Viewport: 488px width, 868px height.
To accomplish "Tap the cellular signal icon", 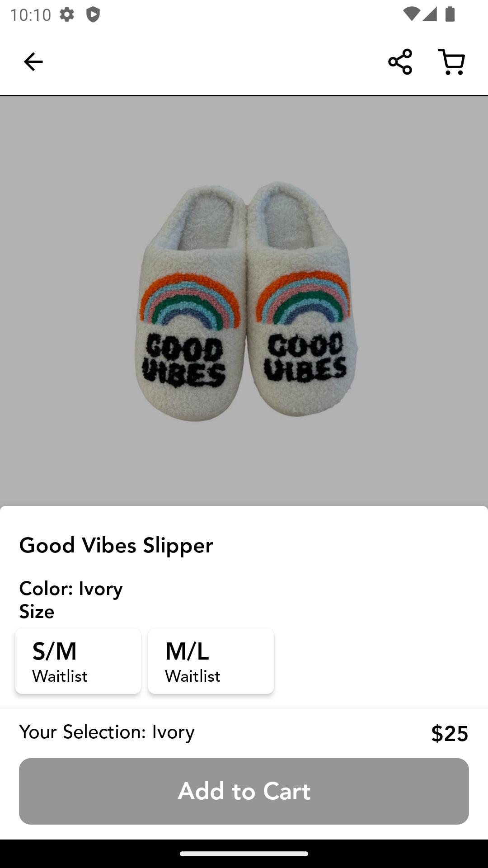I will (430, 14).
